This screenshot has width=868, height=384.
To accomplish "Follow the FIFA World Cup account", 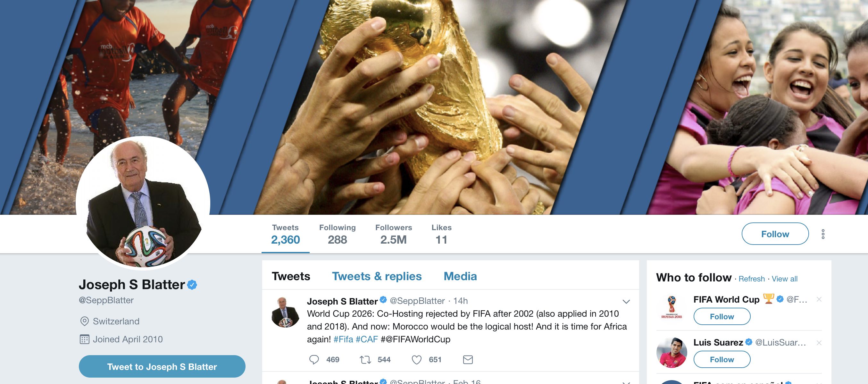I will coord(722,317).
